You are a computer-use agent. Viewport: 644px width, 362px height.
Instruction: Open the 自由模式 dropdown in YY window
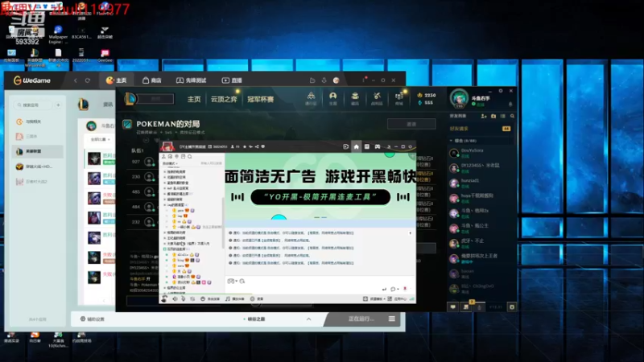point(170,163)
